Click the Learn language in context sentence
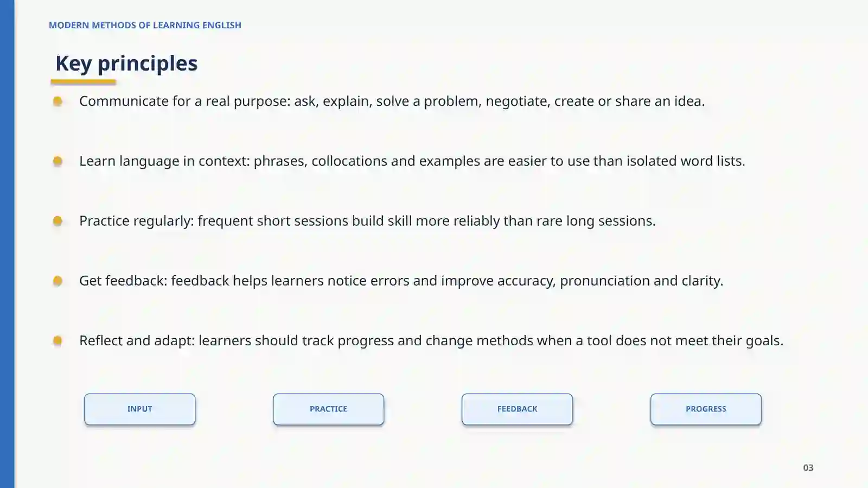Viewport: 868px width, 488px height. click(412, 161)
